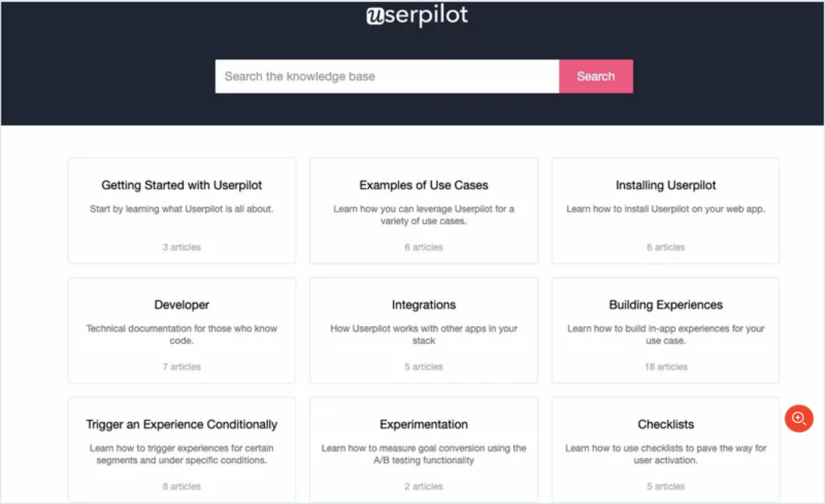Click the 18 articles count label
Screen dimensions: 825x504
coord(665,367)
